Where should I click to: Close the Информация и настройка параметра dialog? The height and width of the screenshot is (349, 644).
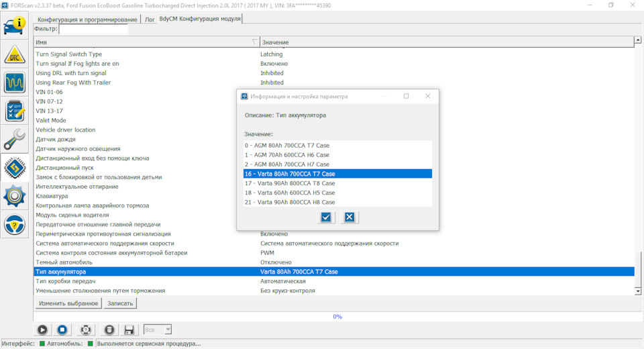(427, 96)
